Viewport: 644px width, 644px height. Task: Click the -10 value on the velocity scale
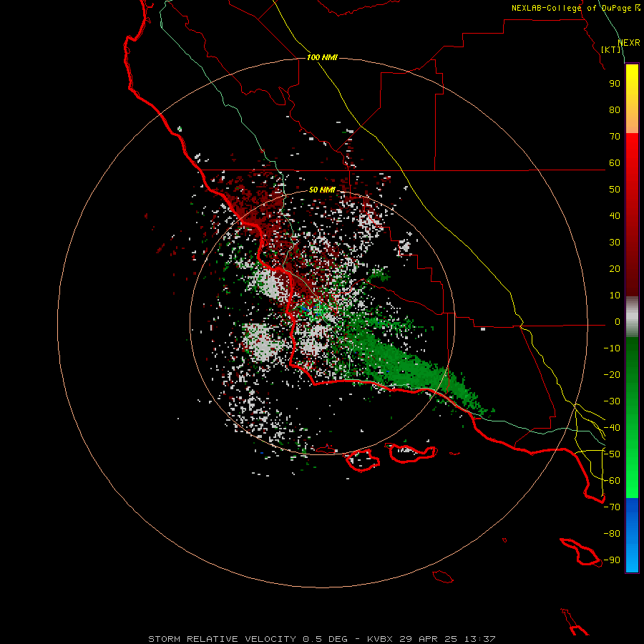[612, 348]
